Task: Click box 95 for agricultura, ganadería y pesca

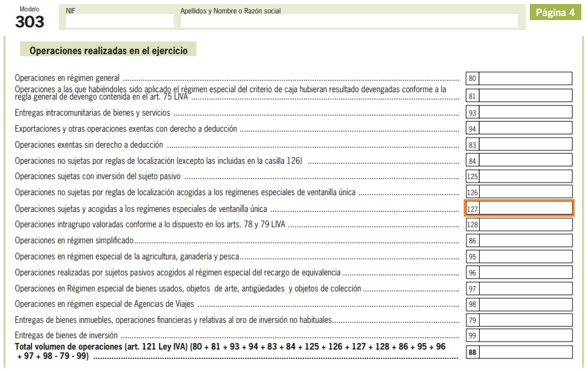Action: [525, 256]
